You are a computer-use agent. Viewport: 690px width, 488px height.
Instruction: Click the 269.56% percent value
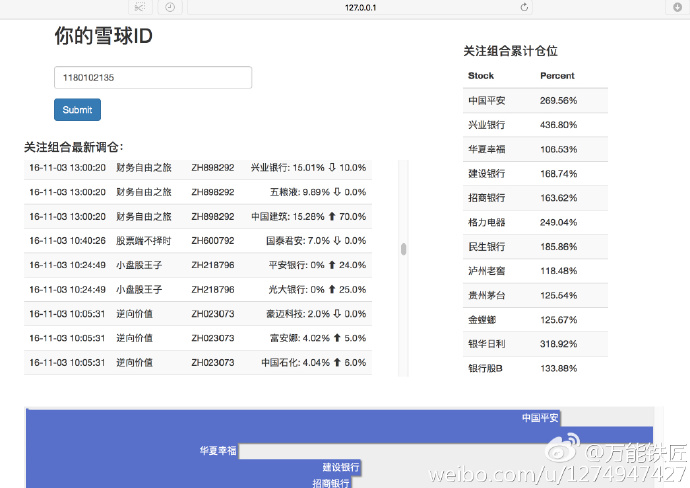click(558, 100)
